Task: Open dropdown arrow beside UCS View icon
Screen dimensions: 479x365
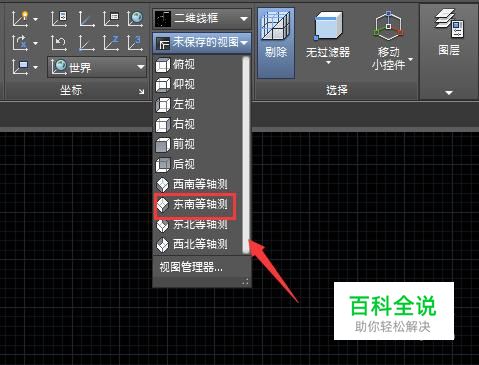Action: click(x=35, y=67)
